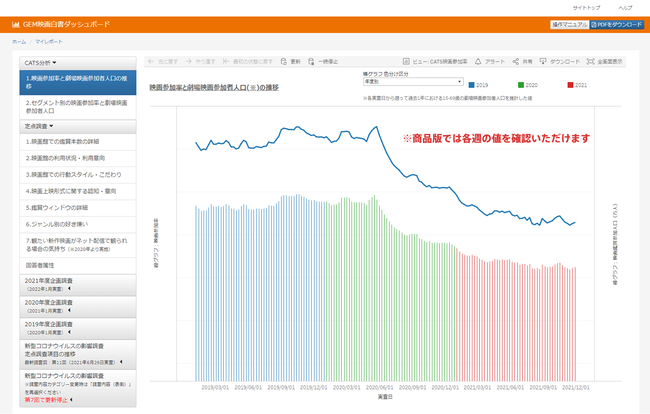
Task: Click the 操作マニュアル button
Action: pyautogui.click(x=567, y=23)
